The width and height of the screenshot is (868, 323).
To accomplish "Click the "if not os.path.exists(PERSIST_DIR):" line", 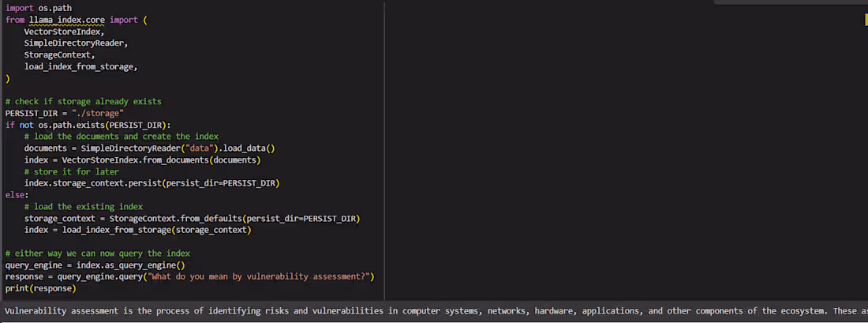I will [88, 125].
